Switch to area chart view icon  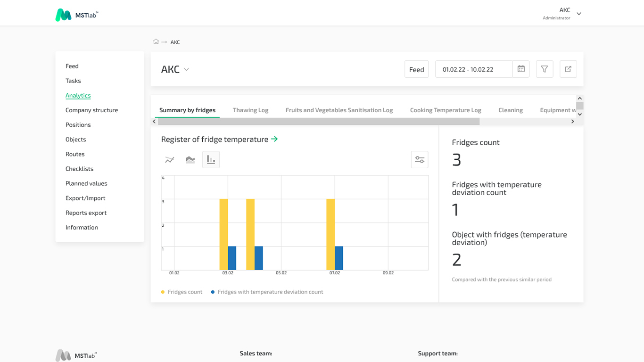click(190, 160)
